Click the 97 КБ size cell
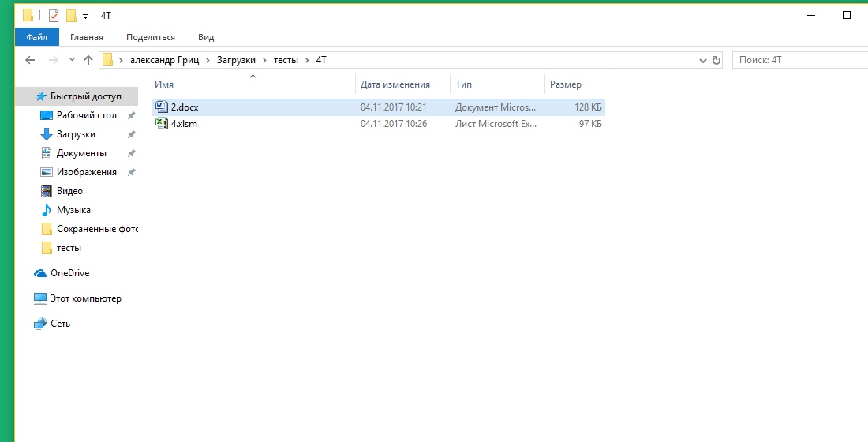The height and width of the screenshot is (442, 868). (x=590, y=123)
